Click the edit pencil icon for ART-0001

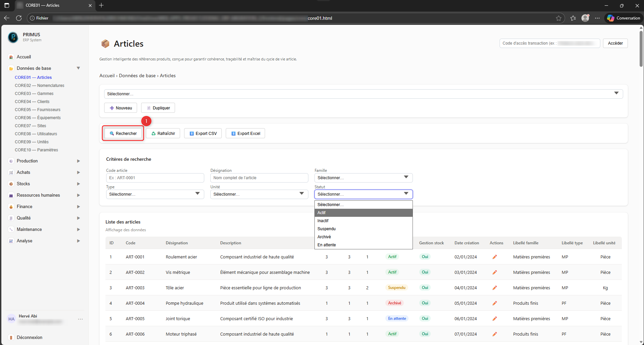pos(495,257)
